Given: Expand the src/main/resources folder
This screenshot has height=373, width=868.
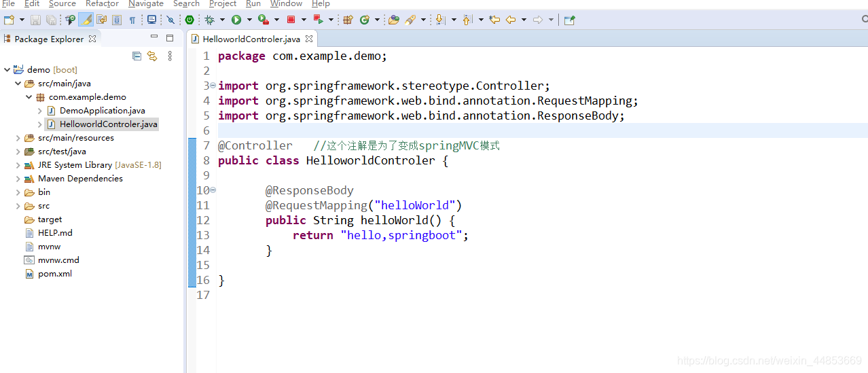Looking at the screenshot, I should point(18,137).
